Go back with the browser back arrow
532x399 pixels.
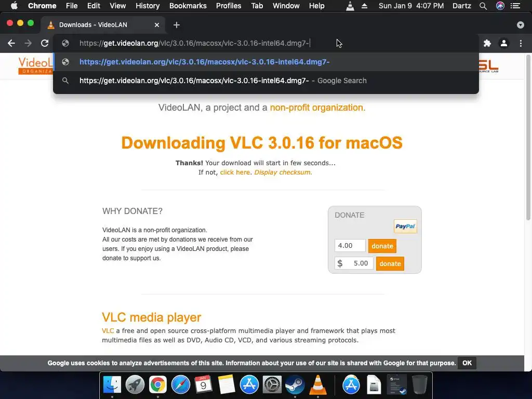point(11,43)
